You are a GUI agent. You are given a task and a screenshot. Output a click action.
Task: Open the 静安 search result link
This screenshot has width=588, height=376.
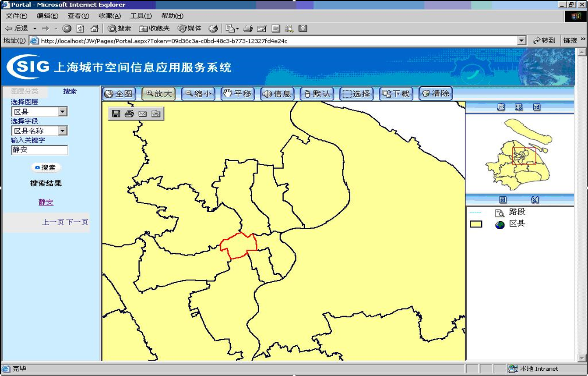coord(46,202)
